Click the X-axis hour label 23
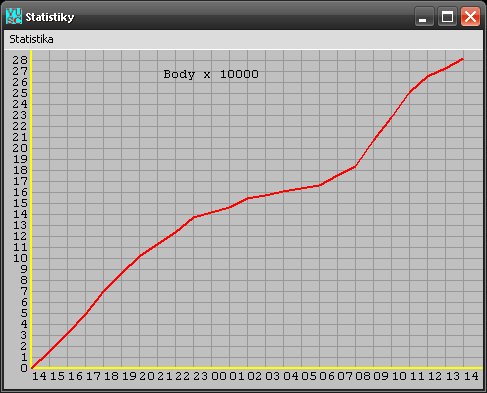Image resolution: width=487 pixels, height=393 pixels. 201,376
